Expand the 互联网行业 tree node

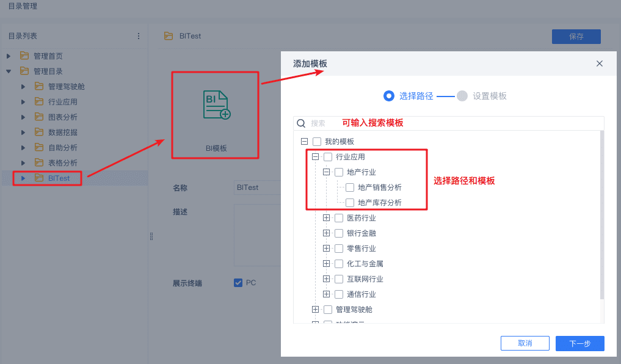coord(326,279)
